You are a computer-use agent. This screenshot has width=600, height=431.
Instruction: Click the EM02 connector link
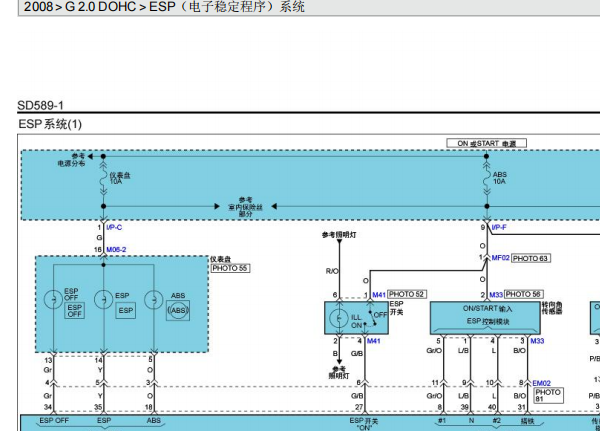pyautogui.click(x=541, y=383)
